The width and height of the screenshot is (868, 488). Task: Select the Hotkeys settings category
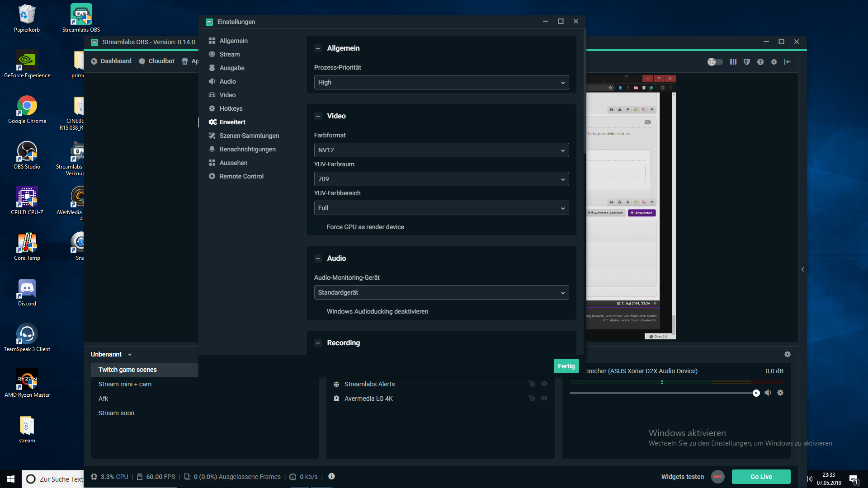[231, 108]
